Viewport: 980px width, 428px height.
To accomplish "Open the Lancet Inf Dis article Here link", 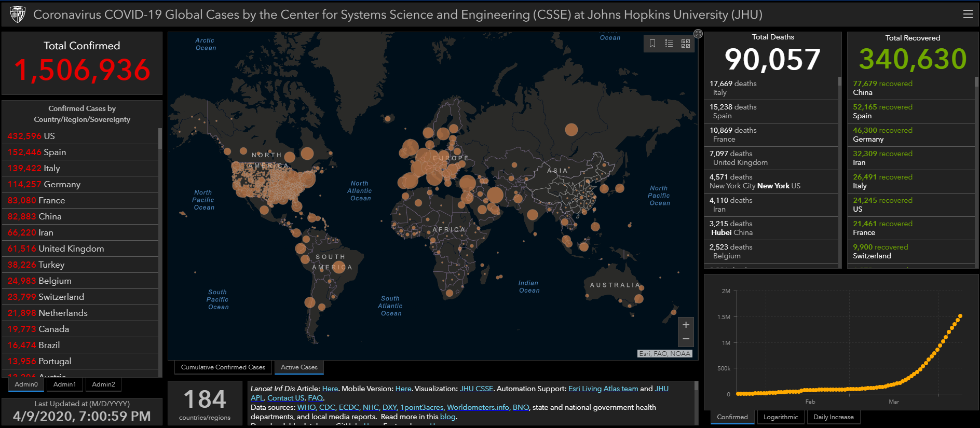I will click(330, 389).
